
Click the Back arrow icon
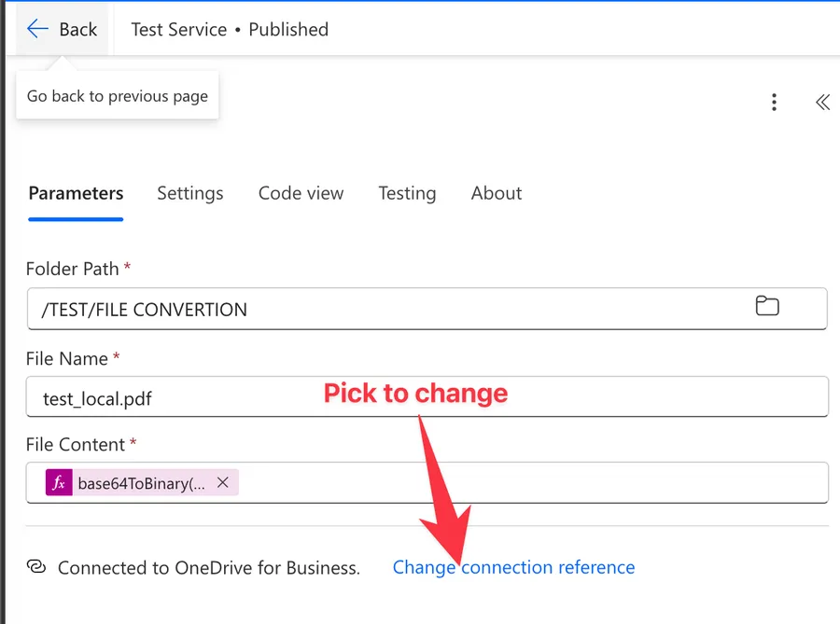click(x=37, y=29)
